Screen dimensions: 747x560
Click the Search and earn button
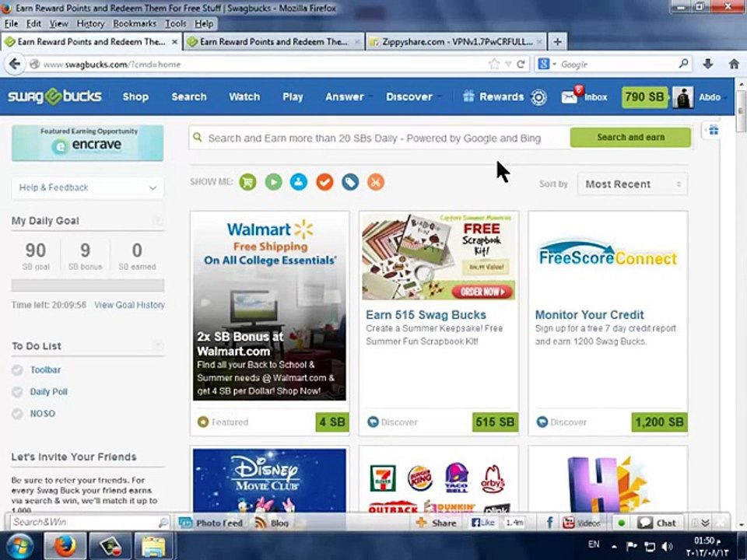tap(630, 138)
